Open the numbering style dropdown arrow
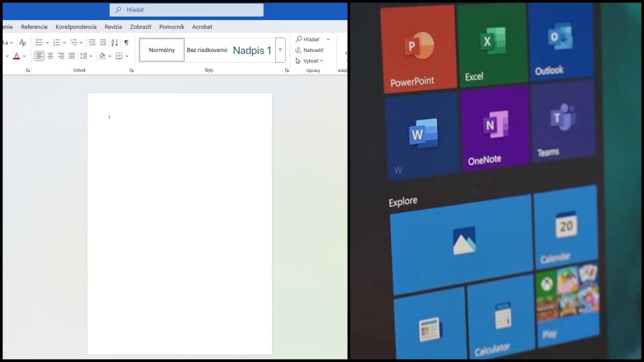Screen dimensions: 644x362 (65, 43)
